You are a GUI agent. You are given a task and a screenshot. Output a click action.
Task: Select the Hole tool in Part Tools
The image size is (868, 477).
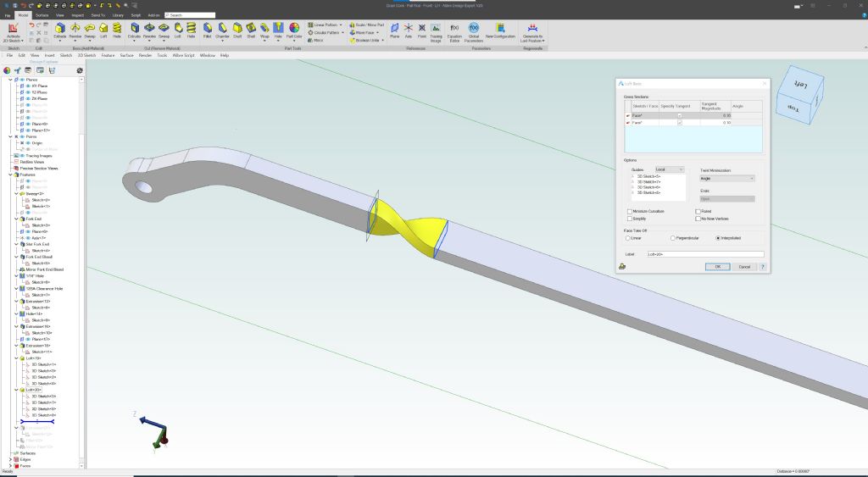point(278,31)
